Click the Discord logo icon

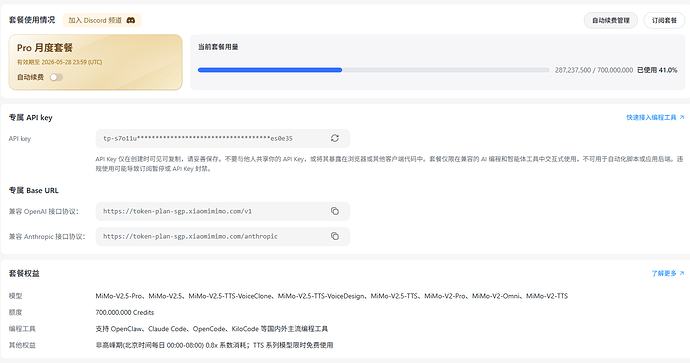coord(131,20)
